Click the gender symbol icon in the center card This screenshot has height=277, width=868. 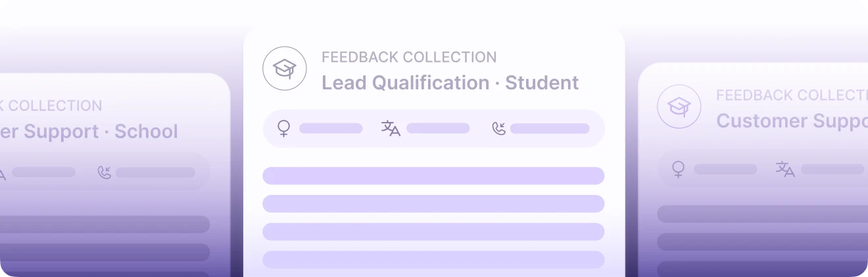pos(284,128)
